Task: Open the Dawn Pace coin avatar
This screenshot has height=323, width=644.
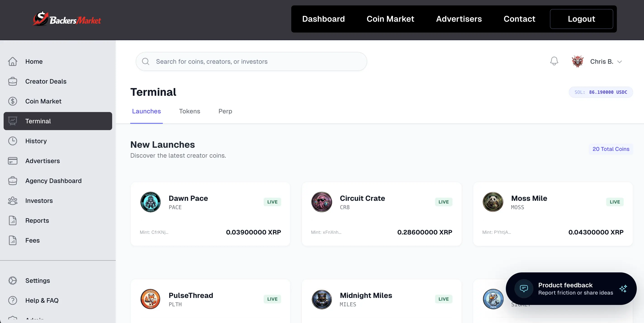Action: 151,202
